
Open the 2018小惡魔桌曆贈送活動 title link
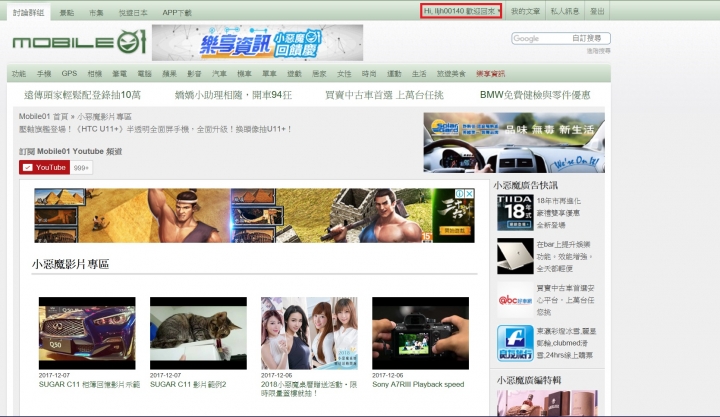point(309,389)
